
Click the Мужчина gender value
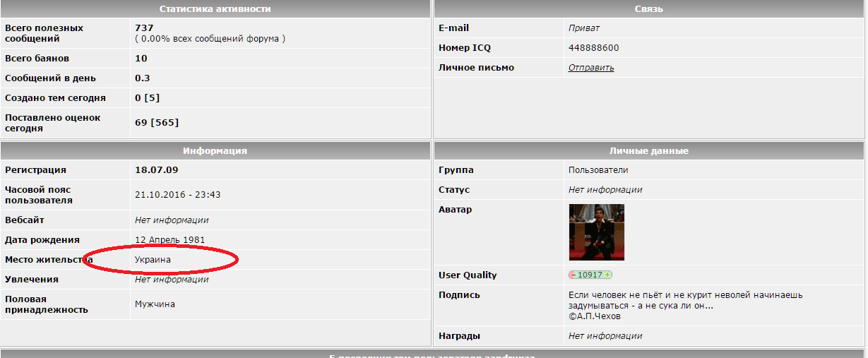point(155,304)
